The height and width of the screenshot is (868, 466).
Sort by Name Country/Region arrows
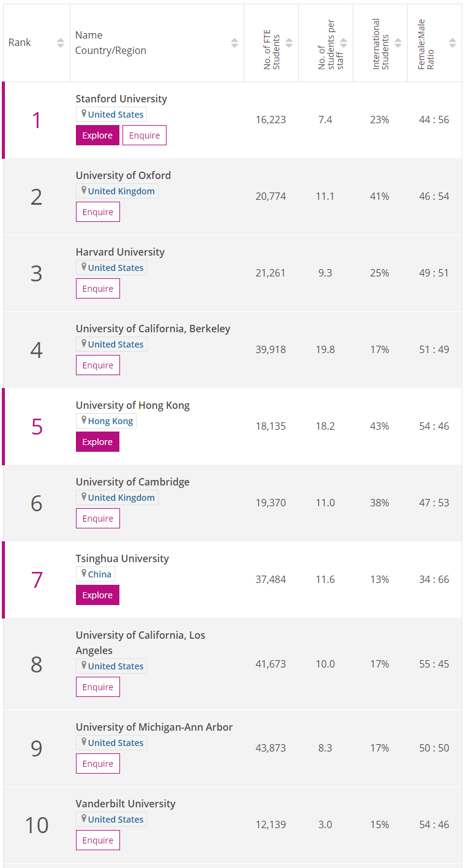[x=235, y=43]
